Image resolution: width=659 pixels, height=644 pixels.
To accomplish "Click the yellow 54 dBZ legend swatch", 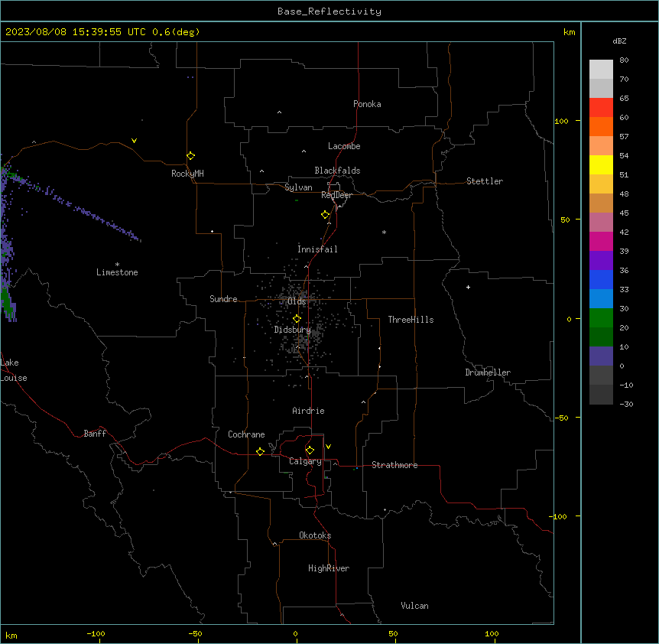I will [601, 164].
